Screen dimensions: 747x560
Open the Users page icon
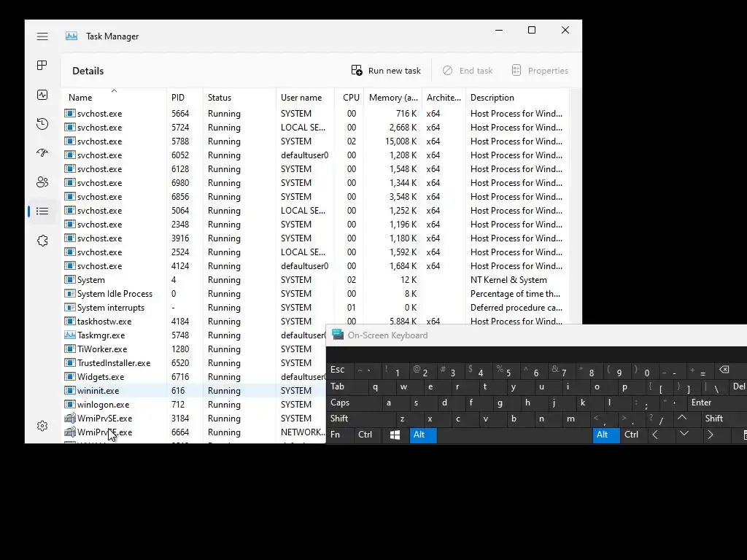coord(42,182)
